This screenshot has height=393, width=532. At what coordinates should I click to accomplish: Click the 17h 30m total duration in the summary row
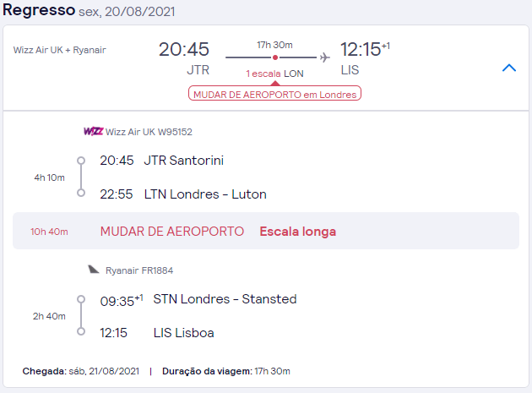click(x=274, y=43)
